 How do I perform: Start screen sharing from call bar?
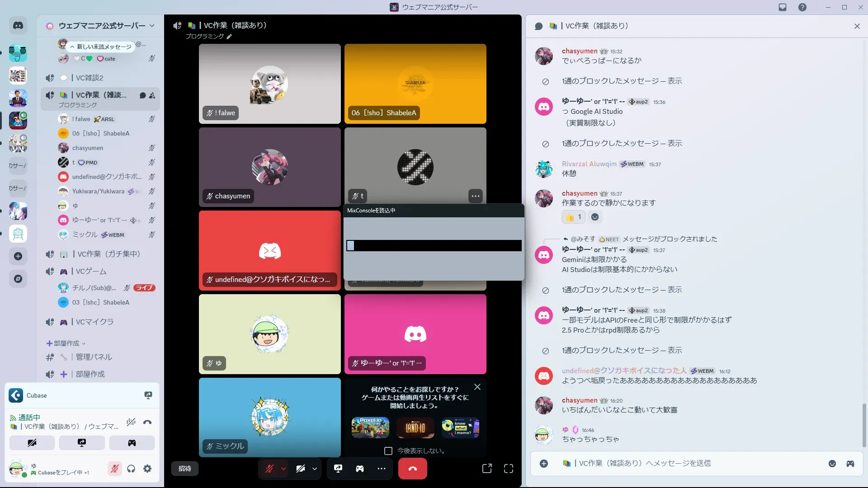(x=338, y=469)
